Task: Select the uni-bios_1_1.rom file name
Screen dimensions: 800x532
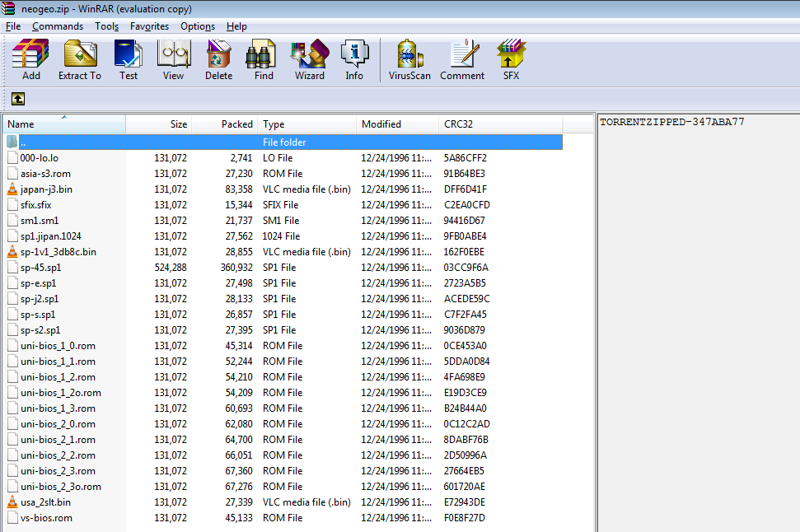Action: coord(58,362)
